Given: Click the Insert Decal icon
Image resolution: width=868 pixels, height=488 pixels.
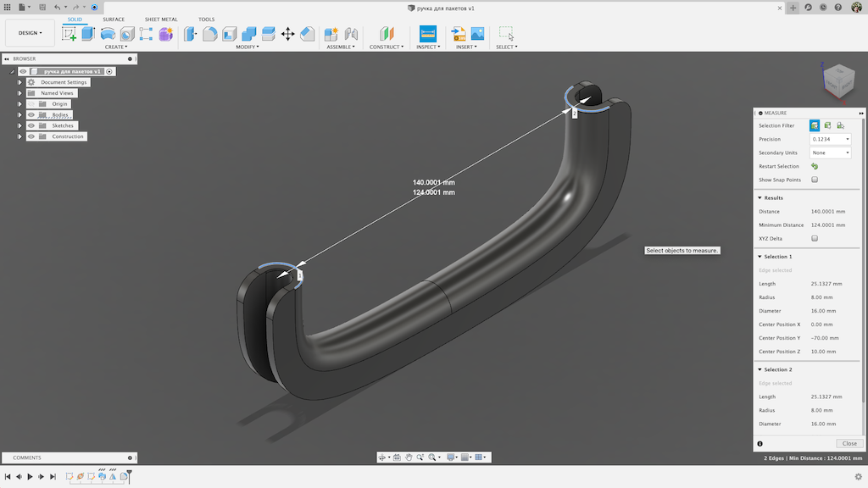Looking at the screenshot, I should coord(478,34).
